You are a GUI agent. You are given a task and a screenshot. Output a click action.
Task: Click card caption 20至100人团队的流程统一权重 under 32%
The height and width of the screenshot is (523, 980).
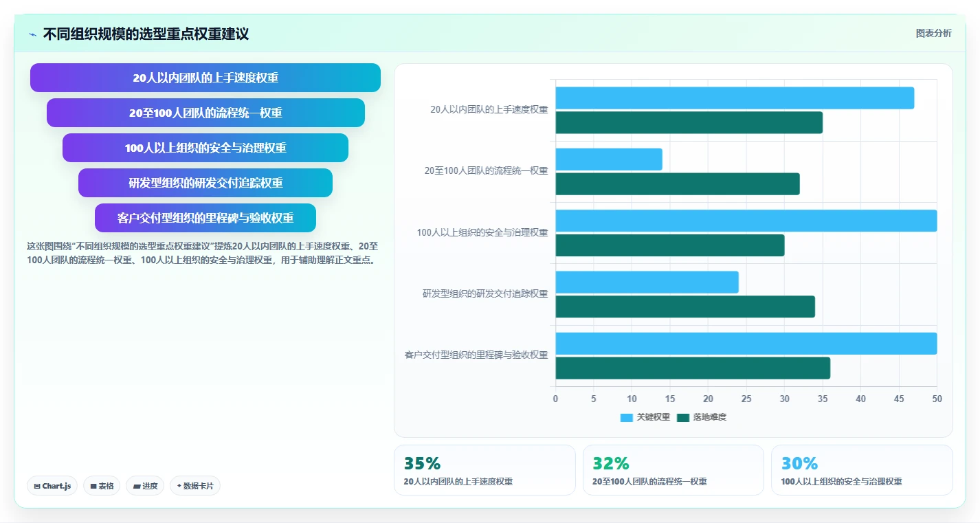[x=649, y=482]
